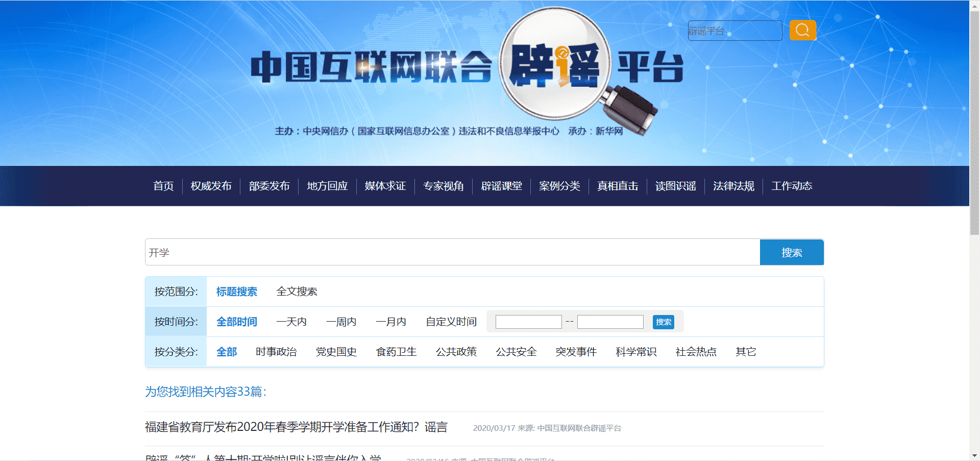Select the 一天内 time filter
This screenshot has width=980, height=461.
[291, 322]
